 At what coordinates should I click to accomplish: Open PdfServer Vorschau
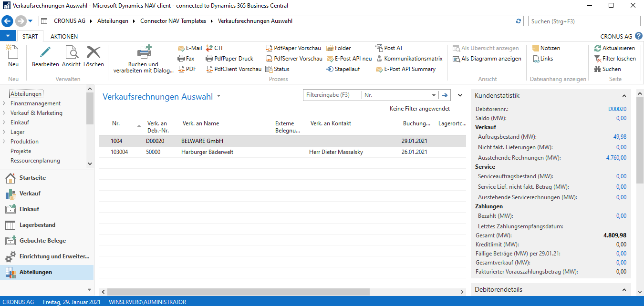pos(294,59)
